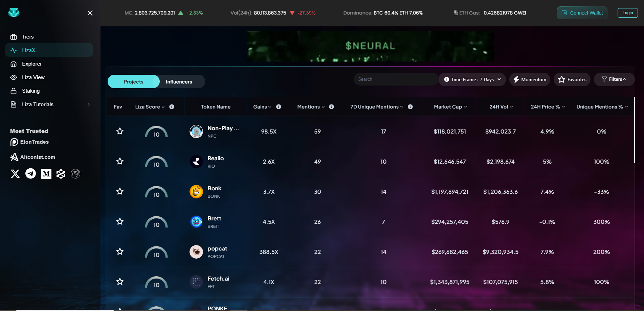Favorite the Fetch.ai token star
This screenshot has height=311, width=644.
coord(120,282)
